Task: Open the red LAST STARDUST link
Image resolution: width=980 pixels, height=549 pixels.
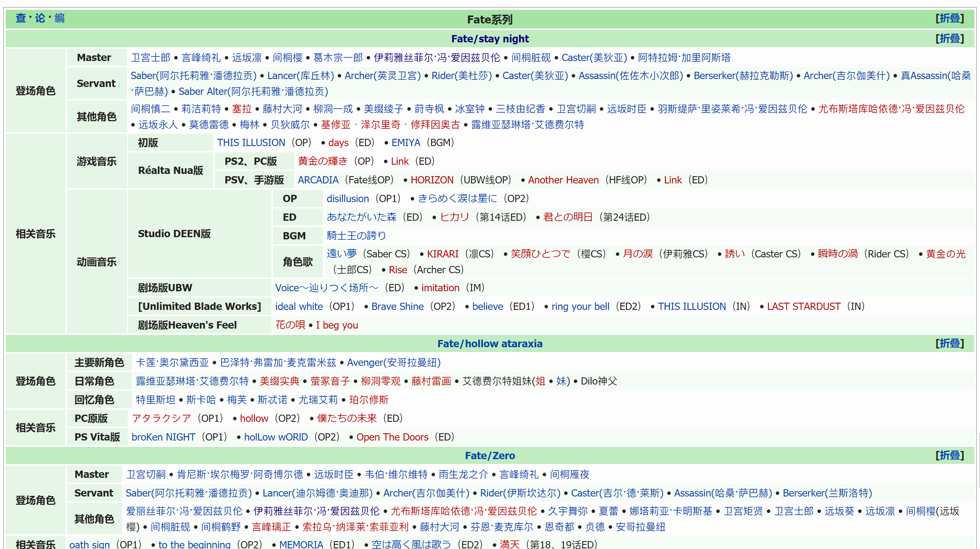Action: 803,307
